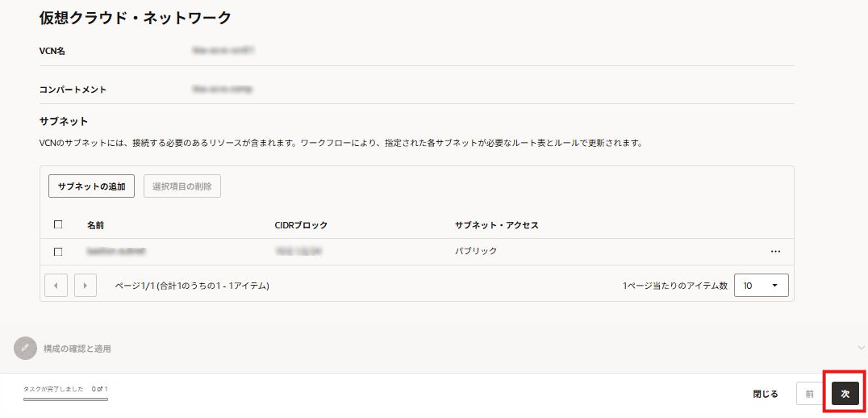The height and width of the screenshot is (418, 868).
Task: Open the subnet name link in the table row
Action: pos(116,251)
